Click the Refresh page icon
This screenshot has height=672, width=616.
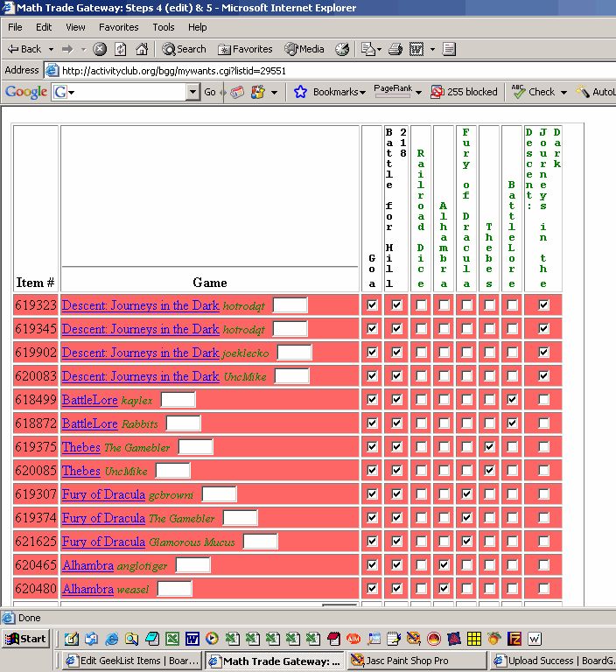tap(121, 49)
